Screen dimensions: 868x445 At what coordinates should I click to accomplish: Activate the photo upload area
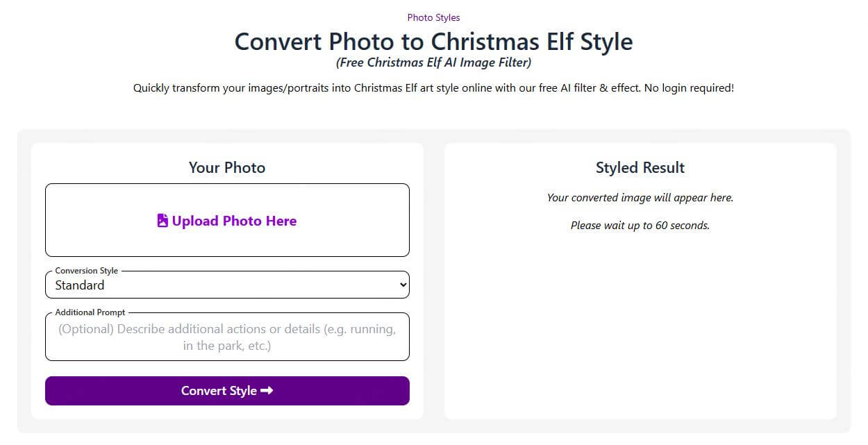click(227, 220)
